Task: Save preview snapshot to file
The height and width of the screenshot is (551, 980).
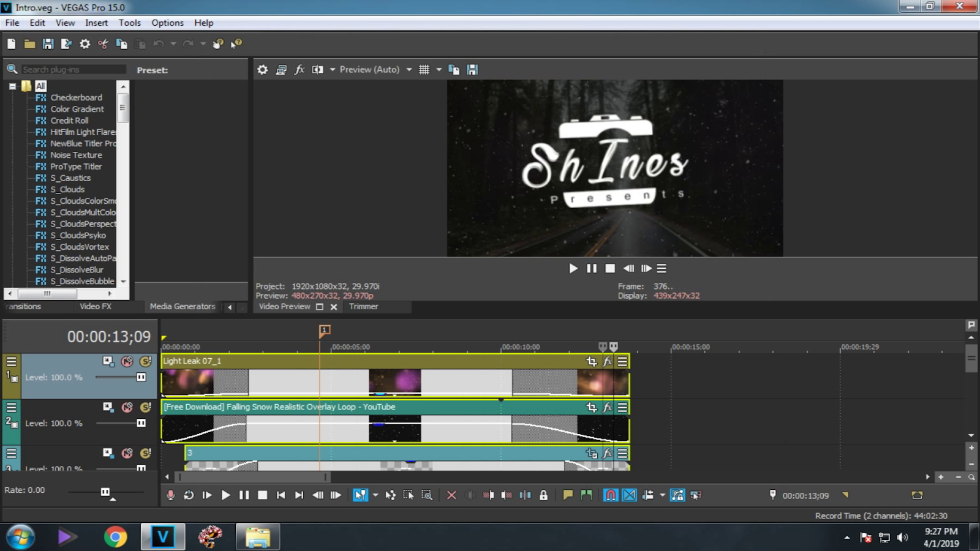Action: tap(472, 70)
